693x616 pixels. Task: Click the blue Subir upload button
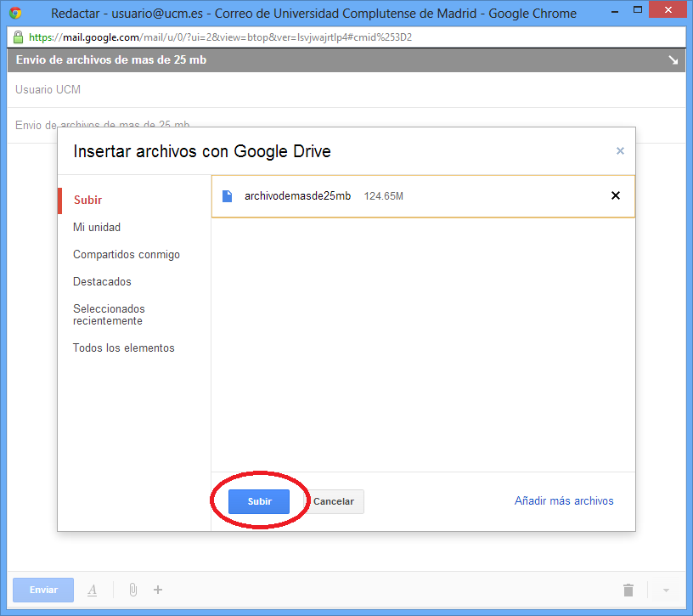(x=259, y=501)
